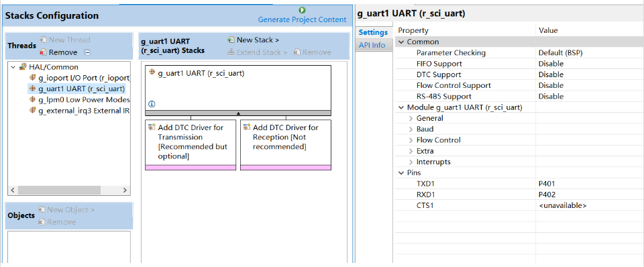
Task: Click TXD1 pin value P401
Action: pyautogui.click(x=547, y=184)
